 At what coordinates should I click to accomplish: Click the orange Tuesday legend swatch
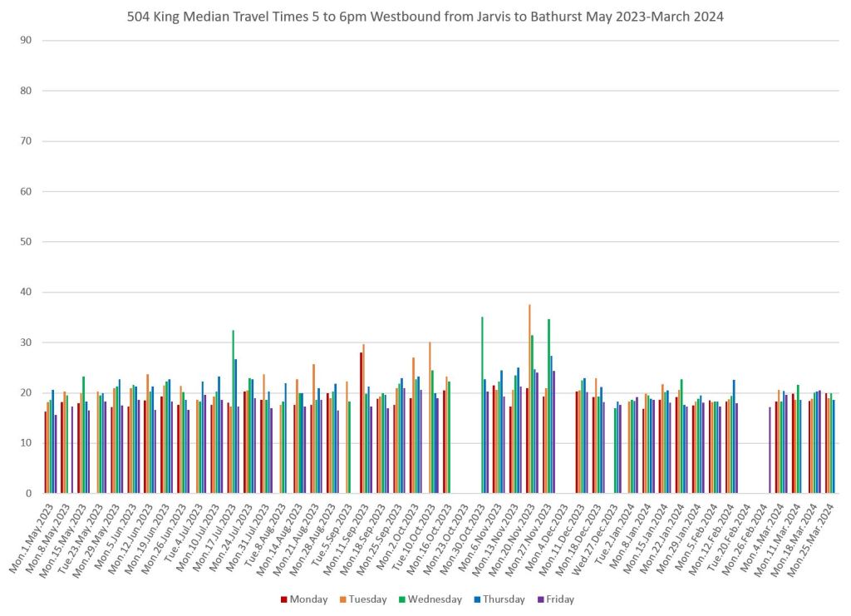[x=342, y=599]
